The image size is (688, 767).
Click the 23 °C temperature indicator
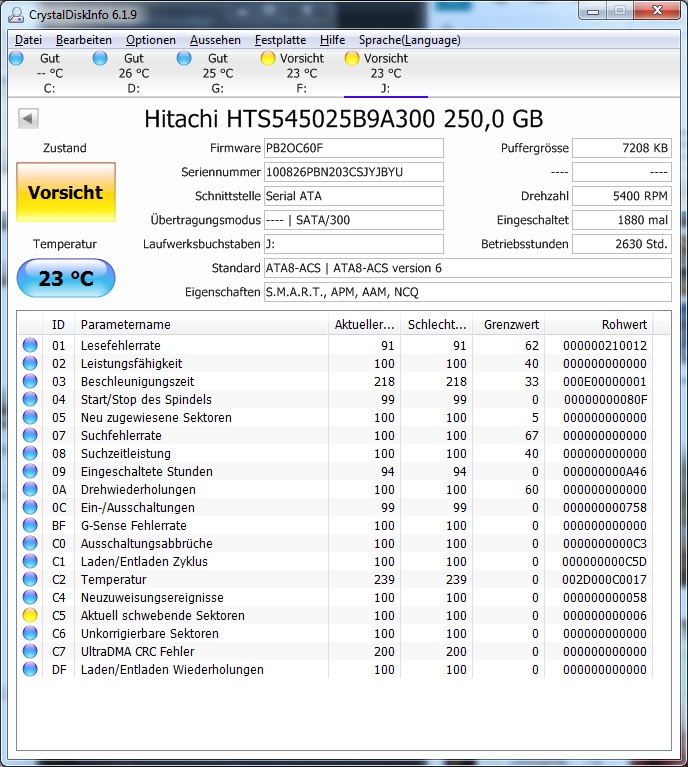click(66, 278)
